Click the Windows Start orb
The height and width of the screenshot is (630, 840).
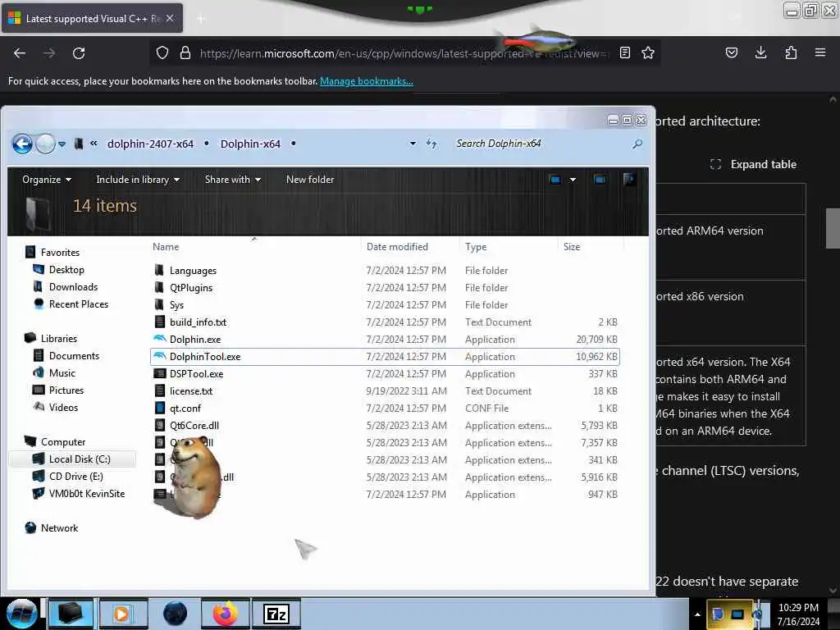pyautogui.click(x=21, y=614)
